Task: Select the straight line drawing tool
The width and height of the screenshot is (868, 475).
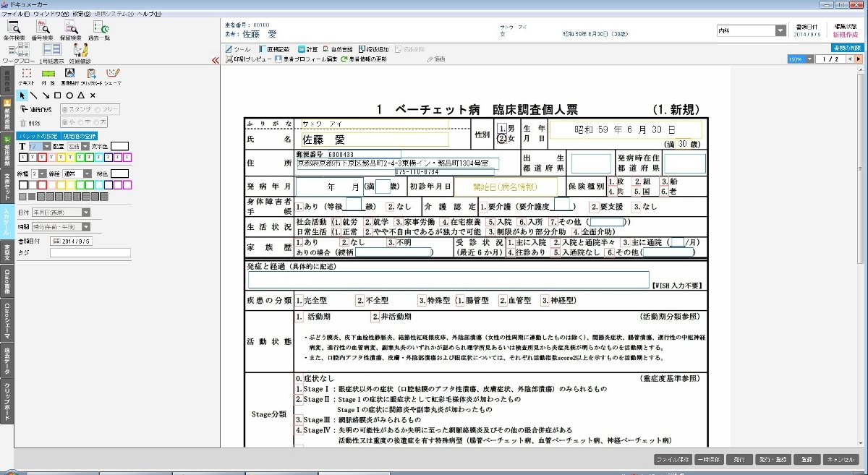Action: point(34,95)
